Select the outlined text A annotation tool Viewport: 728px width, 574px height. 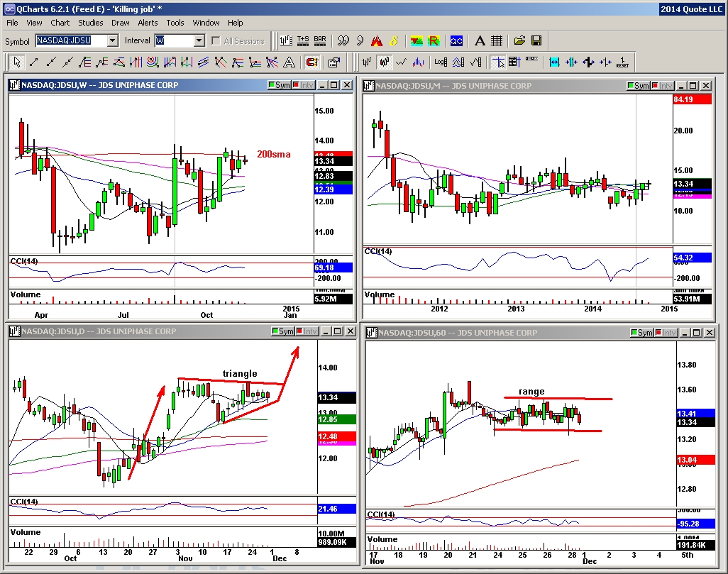coord(289,62)
